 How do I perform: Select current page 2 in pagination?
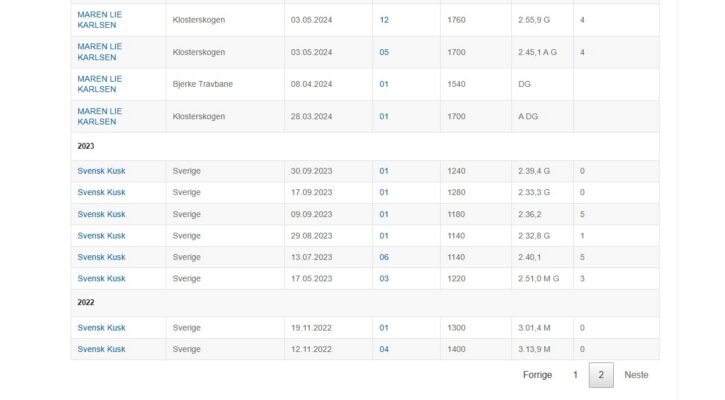pyautogui.click(x=601, y=375)
